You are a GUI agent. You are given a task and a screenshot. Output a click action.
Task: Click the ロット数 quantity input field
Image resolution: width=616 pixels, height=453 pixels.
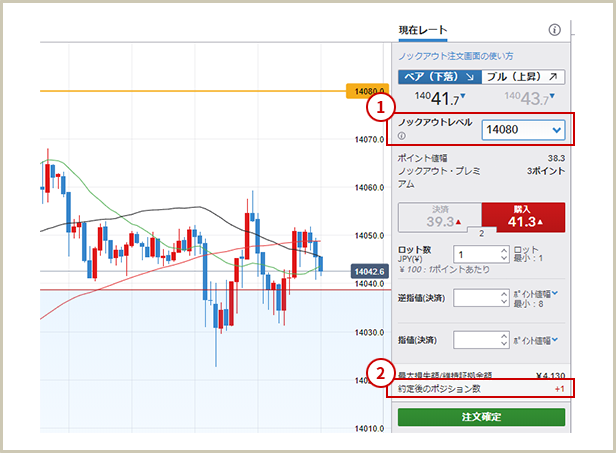[475, 255]
